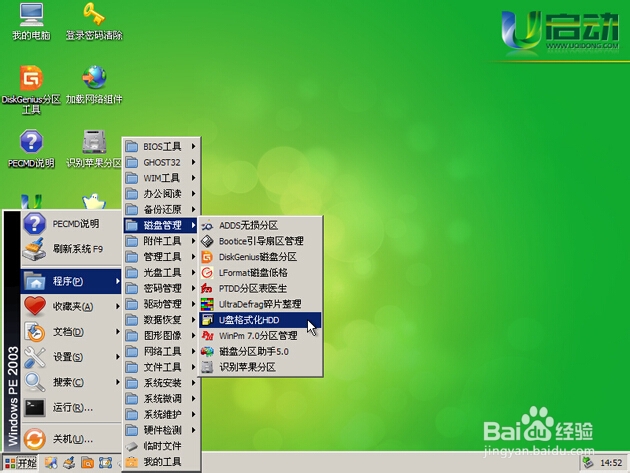Open the 系统安装 submenu
This screenshot has height=473, width=630.
161,383
